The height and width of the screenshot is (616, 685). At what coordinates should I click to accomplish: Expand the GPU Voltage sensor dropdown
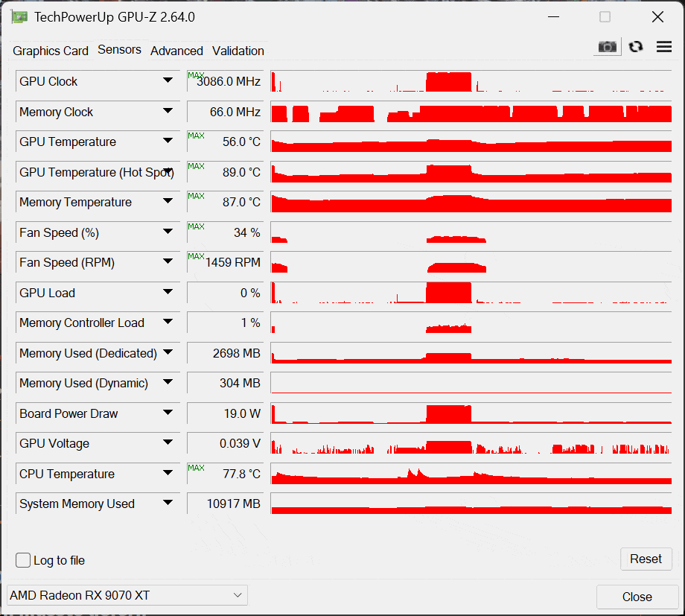pyautogui.click(x=168, y=442)
